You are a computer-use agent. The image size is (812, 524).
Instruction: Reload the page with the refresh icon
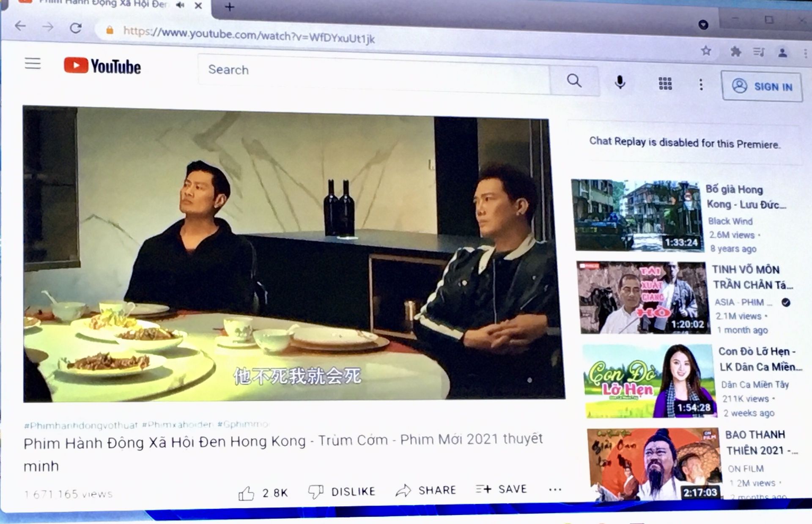coord(76,28)
